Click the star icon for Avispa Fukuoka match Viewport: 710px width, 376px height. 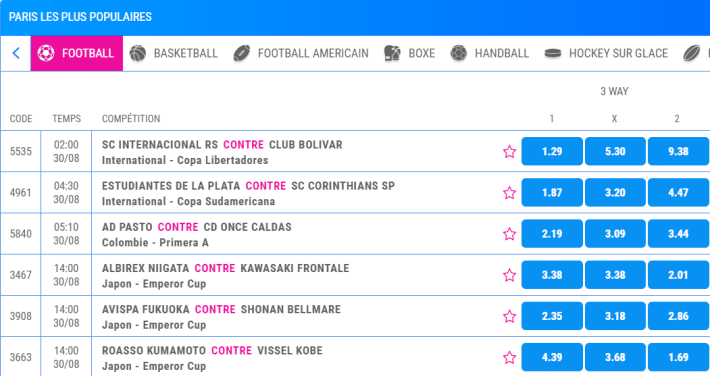coord(509,316)
